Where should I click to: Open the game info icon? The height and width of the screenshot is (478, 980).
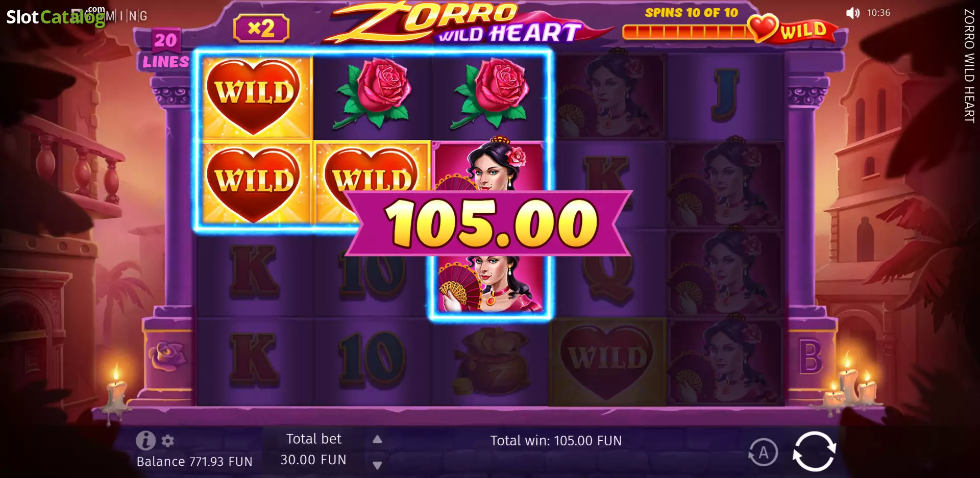coord(145,440)
